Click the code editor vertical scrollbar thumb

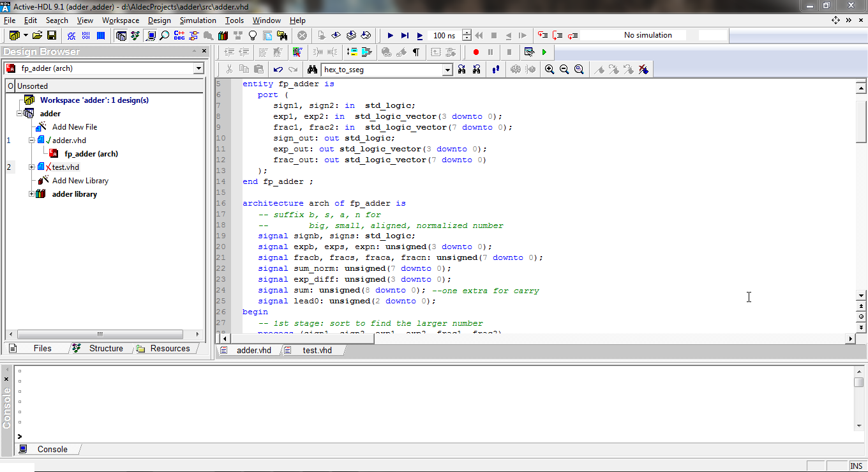pos(861,121)
